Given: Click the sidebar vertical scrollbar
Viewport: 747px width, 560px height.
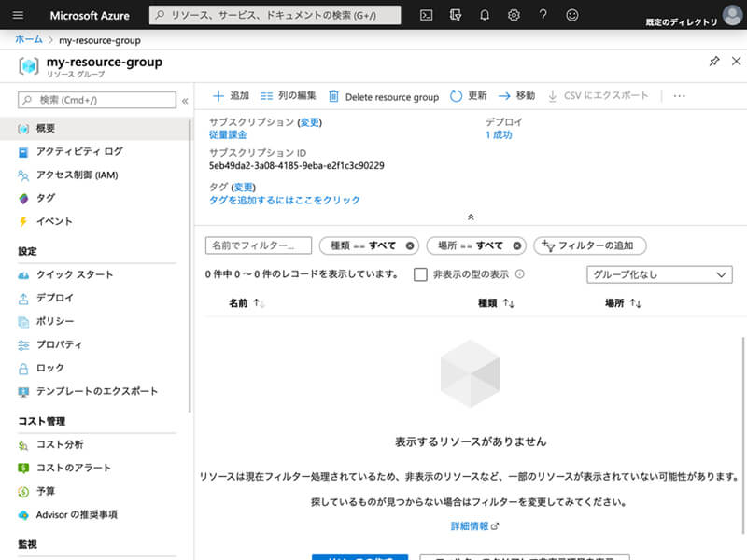Looking at the screenshot, I should tap(190, 267).
